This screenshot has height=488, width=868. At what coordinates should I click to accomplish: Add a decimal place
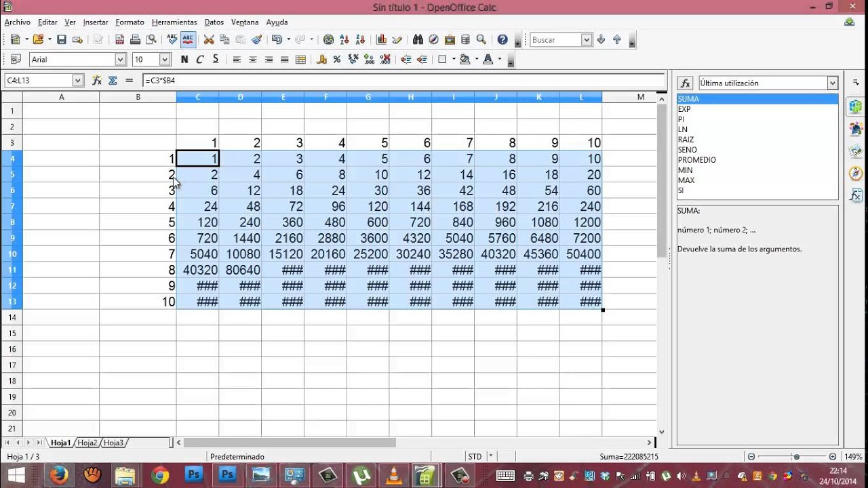coord(369,60)
